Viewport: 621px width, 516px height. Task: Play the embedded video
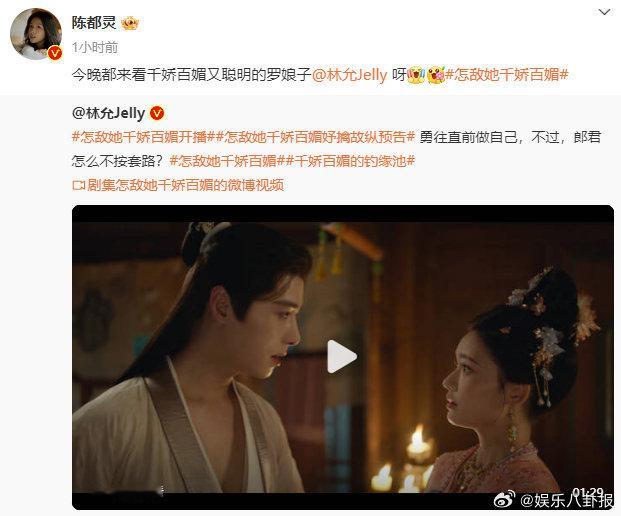[x=342, y=357]
